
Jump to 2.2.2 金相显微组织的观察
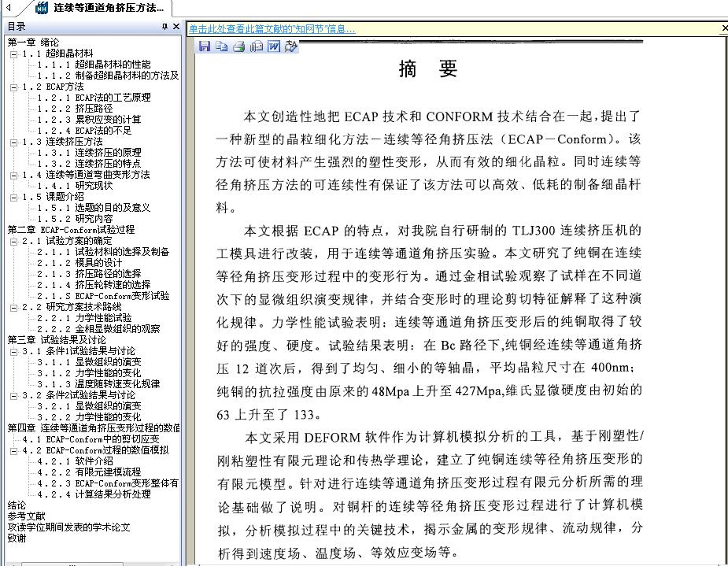pyautogui.click(x=98, y=329)
